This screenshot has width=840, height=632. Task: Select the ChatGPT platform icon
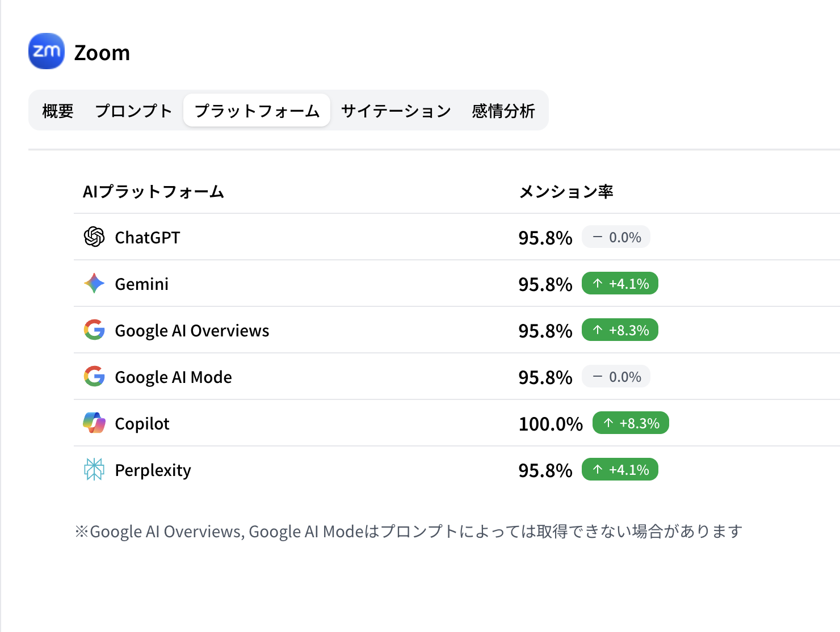pyautogui.click(x=94, y=237)
